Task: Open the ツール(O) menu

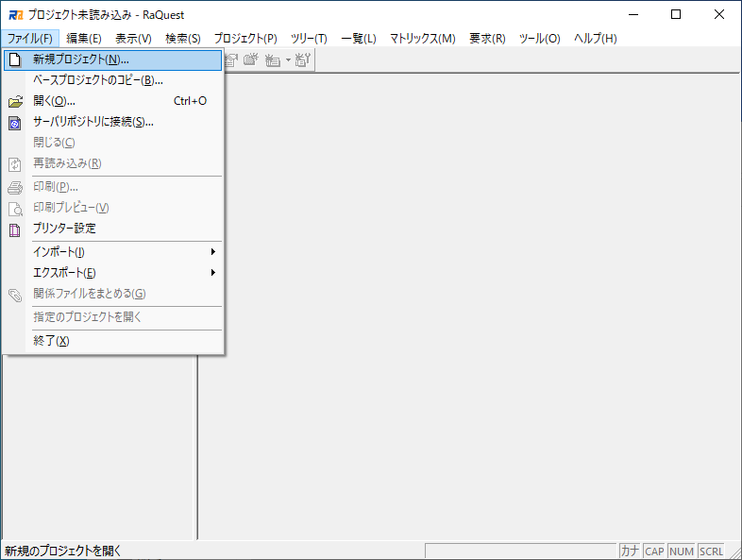Action: coord(539,39)
